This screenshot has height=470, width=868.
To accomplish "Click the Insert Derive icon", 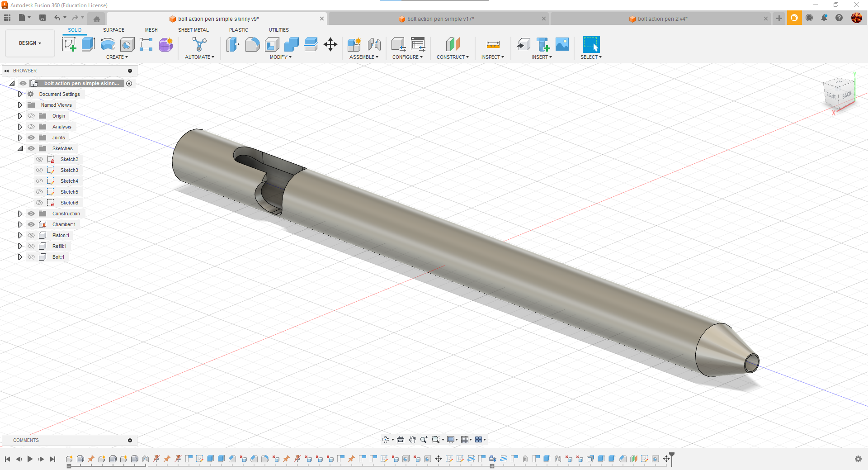I will [524, 44].
